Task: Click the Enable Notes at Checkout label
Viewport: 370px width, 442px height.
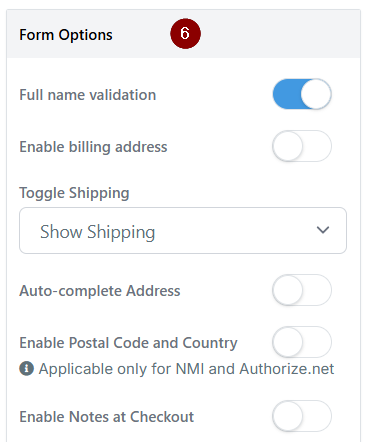Action: click(107, 417)
